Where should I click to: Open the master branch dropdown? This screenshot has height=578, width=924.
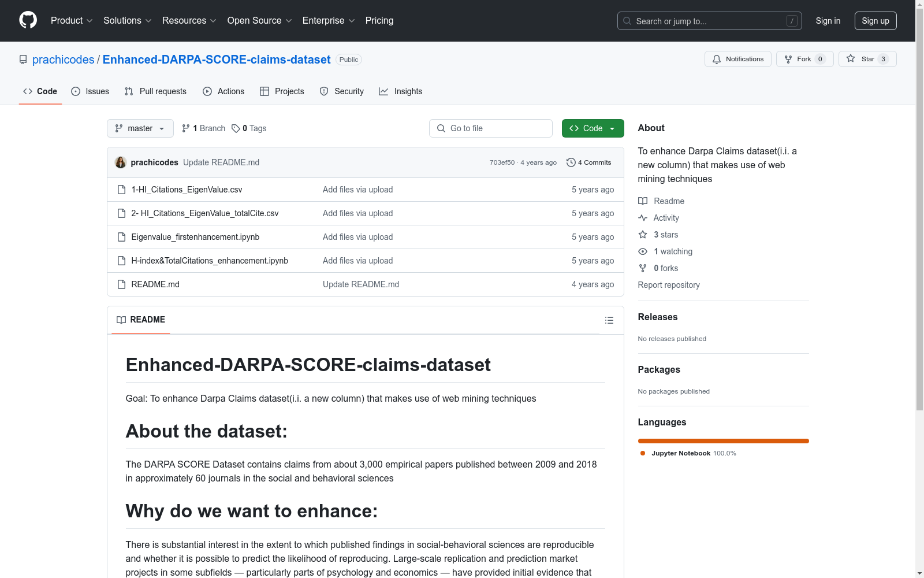(x=140, y=128)
